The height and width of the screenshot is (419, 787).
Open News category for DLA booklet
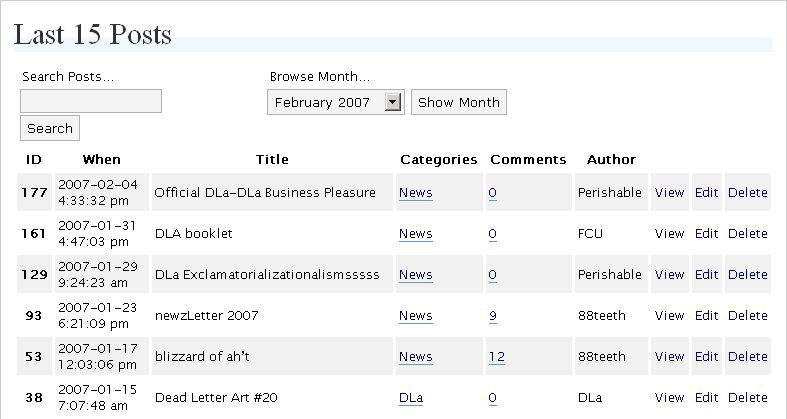click(416, 234)
